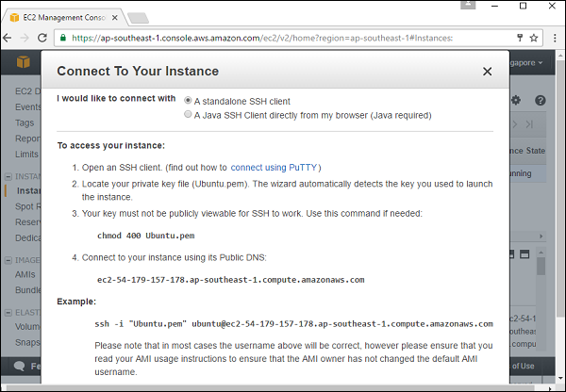Open the help question mark icon

[x=540, y=100]
